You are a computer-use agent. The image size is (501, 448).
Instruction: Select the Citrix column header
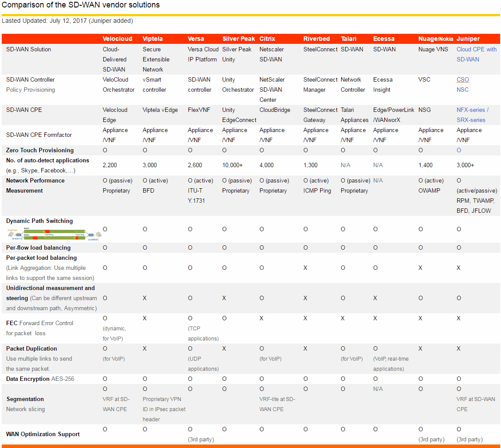[267, 39]
